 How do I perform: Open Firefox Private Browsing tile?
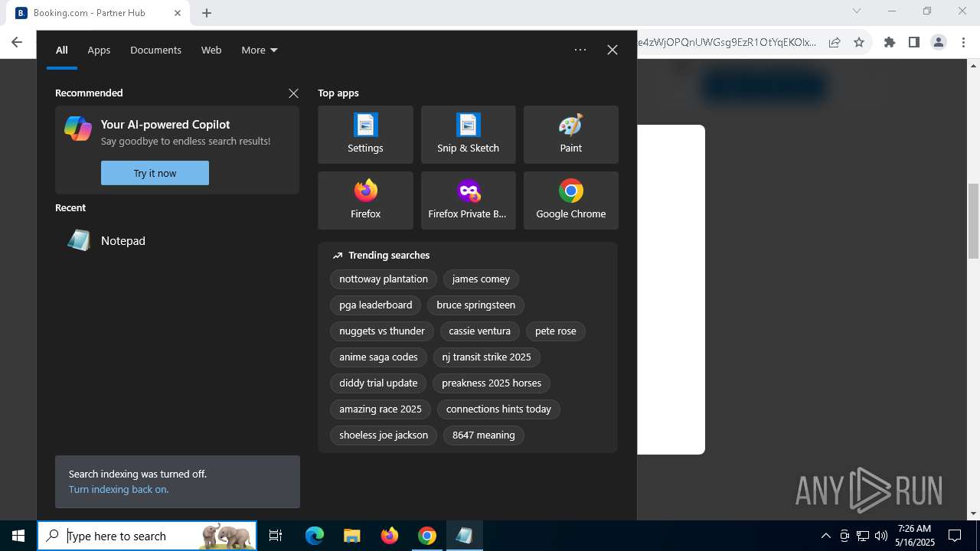click(x=468, y=201)
